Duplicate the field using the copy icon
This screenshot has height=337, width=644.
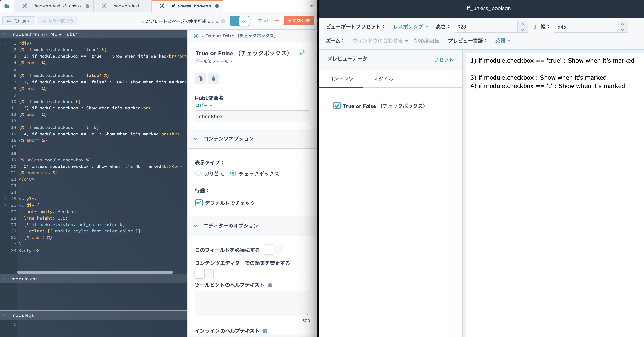[x=200, y=78]
